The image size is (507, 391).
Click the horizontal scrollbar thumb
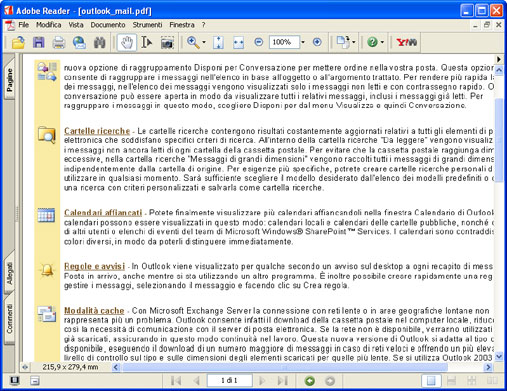pos(284,367)
